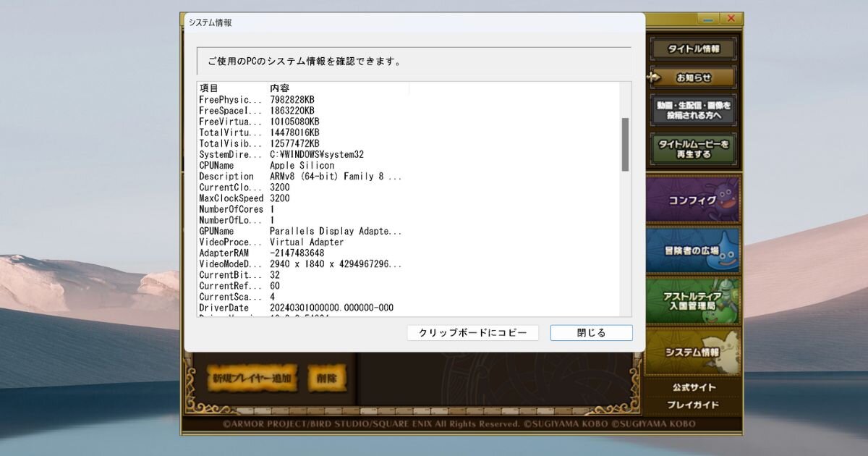Open お知らせ in the launcher window
The width and height of the screenshot is (868, 456).
[x=693, y=77]
